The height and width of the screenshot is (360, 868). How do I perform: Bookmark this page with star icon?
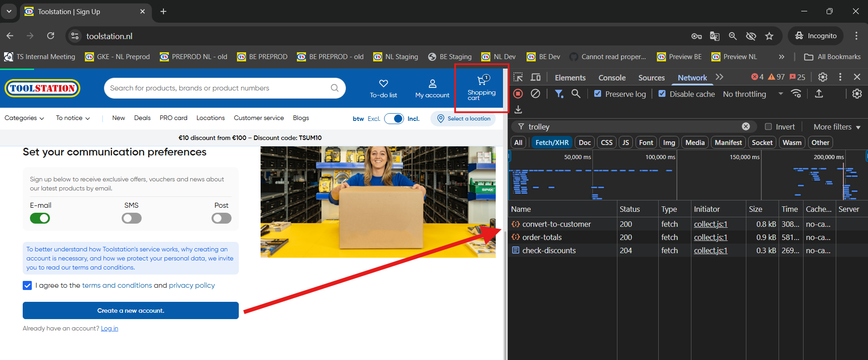(769, 36)
